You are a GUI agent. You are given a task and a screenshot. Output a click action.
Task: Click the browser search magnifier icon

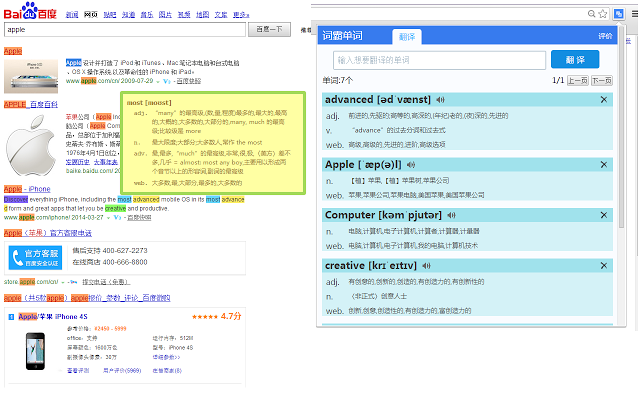pos(591,14)
